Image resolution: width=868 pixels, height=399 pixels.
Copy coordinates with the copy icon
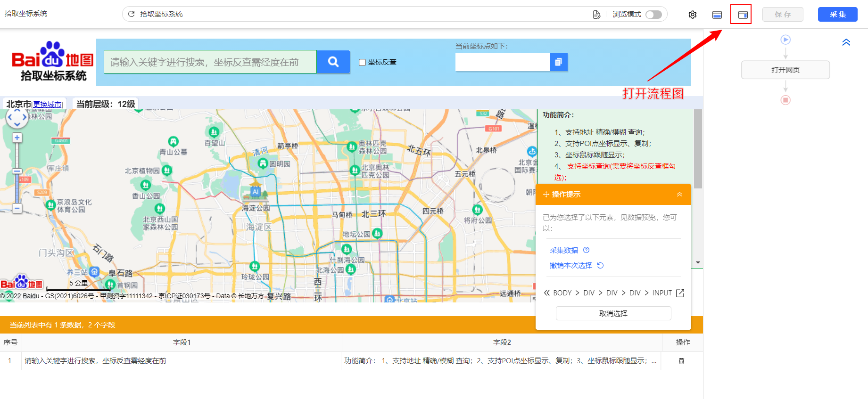click(x=559, y=62)
